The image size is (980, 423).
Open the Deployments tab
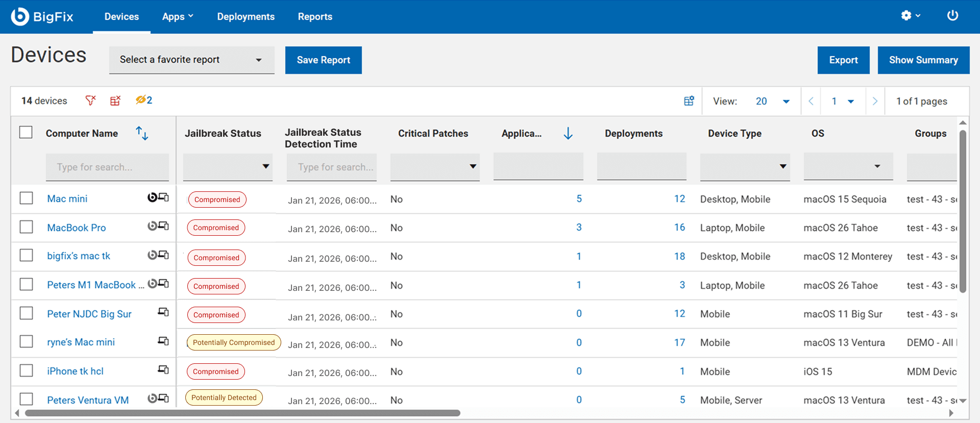[x=246, y=16]
